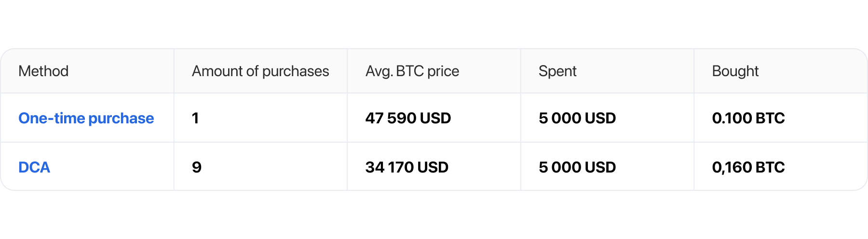Click the Amount of purchases header
The width and height of the screenshot is (868, 239).
click(x=260, y=71)
